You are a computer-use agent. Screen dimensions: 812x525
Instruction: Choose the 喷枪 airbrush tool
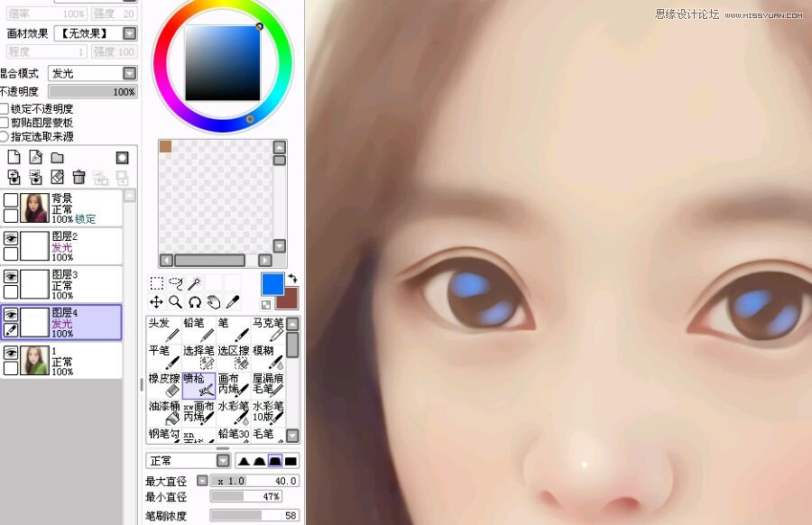[198, 385]
